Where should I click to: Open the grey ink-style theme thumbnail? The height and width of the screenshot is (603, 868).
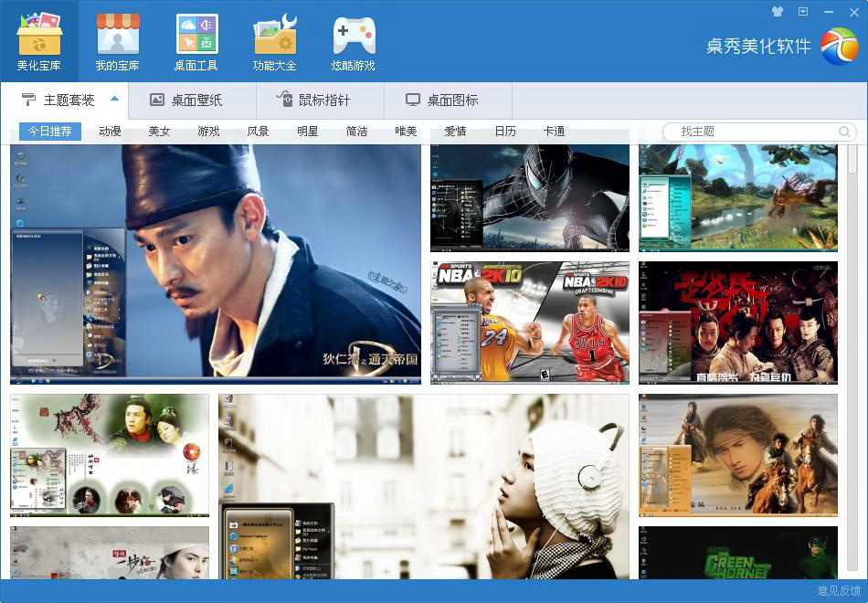coord(110,553)
